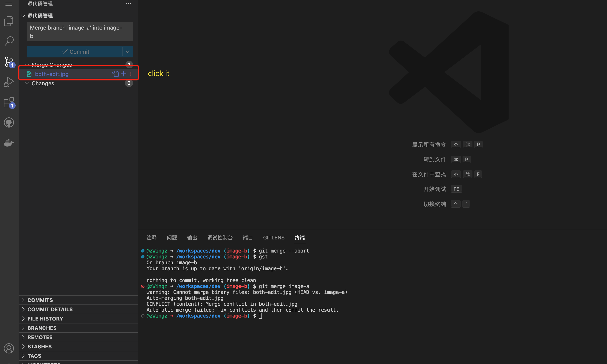Expand the BRANCHES section
The height and width of the screenshot is (364, 607).
coord(79,328)
